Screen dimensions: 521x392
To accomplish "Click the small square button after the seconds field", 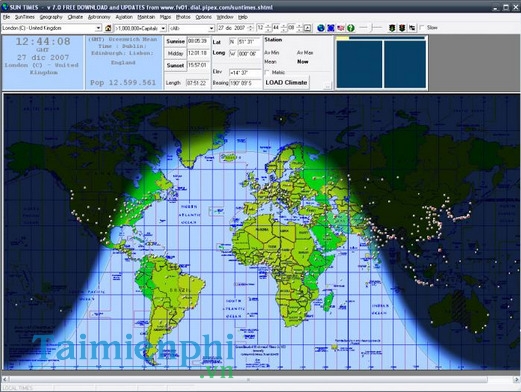I will pyautogui.click(x=308, y=28).
